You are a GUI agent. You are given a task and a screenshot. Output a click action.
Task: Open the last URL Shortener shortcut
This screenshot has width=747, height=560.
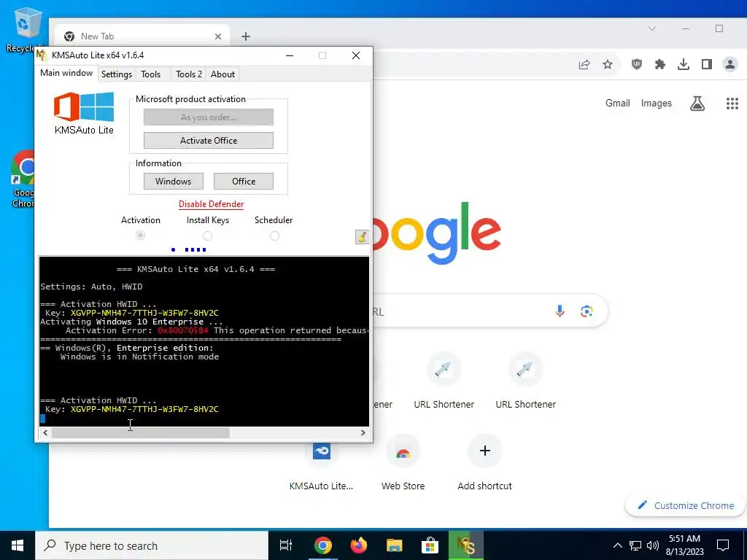click(x=525, y=381)
